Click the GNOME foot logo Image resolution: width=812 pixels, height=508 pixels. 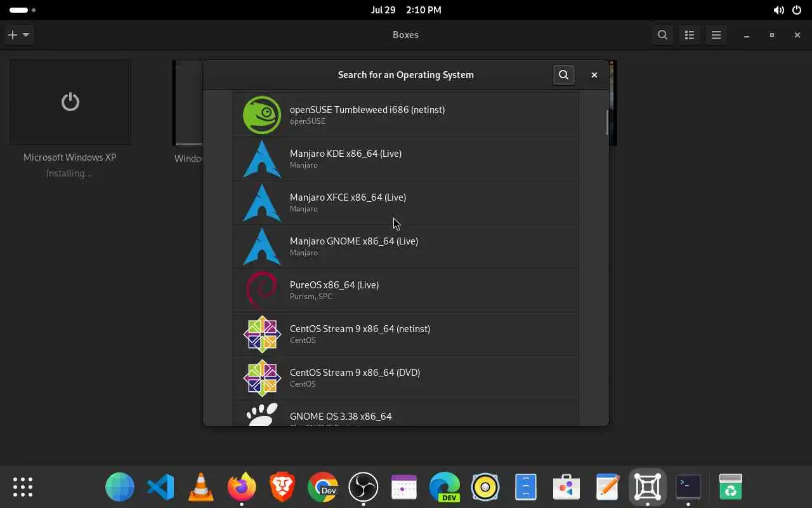pos(262,414)
